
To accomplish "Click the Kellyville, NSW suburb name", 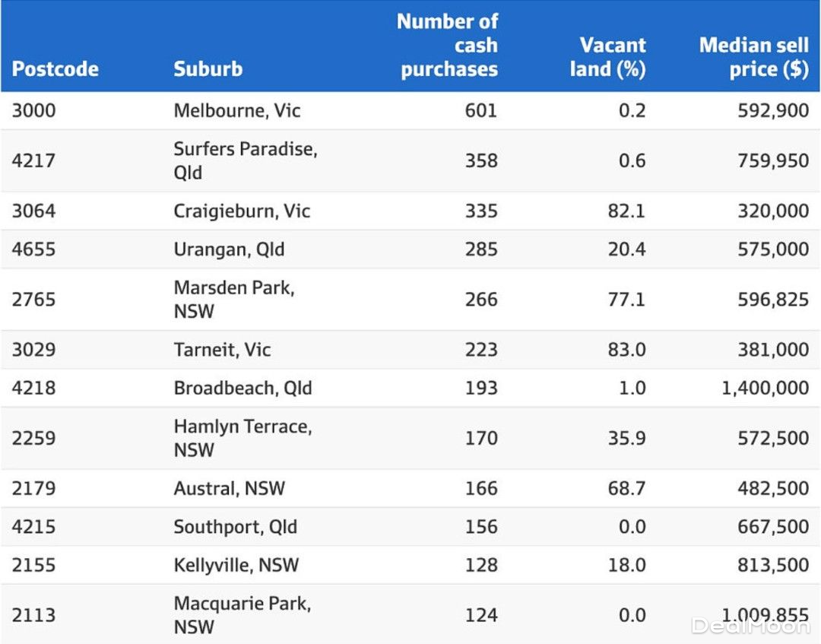I will (236, 566).
